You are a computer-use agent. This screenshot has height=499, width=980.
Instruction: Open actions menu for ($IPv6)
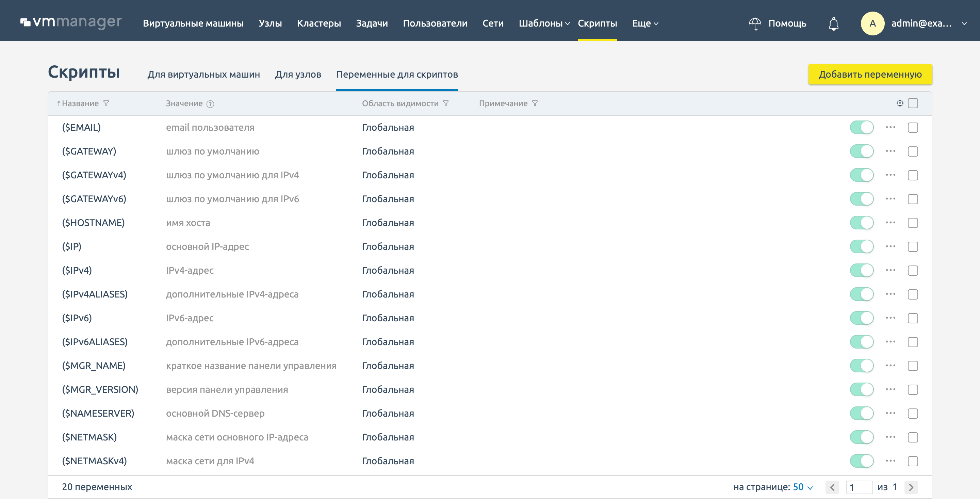pos(890,318)
